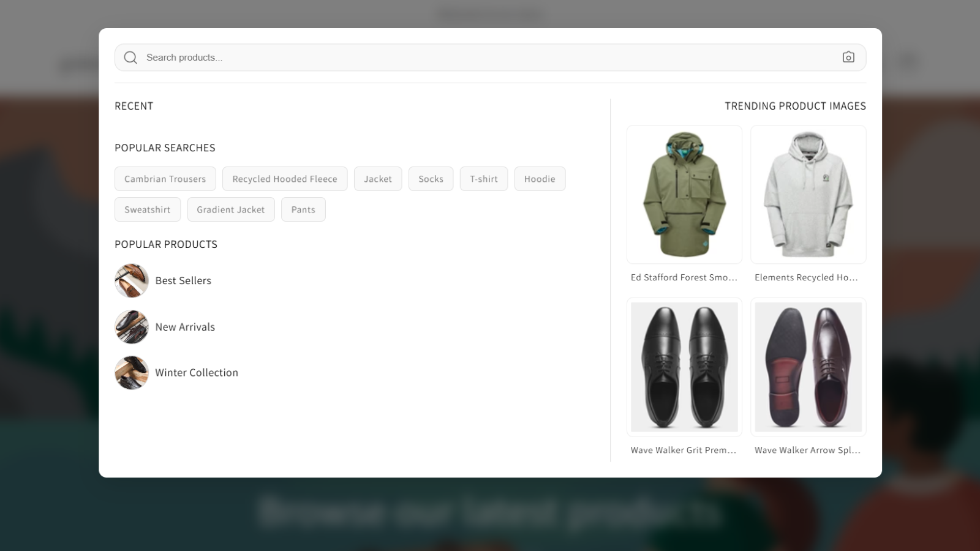Pick the Jacket popular search
The height and width of the screenshot is (551, 980).
point(378,179)
